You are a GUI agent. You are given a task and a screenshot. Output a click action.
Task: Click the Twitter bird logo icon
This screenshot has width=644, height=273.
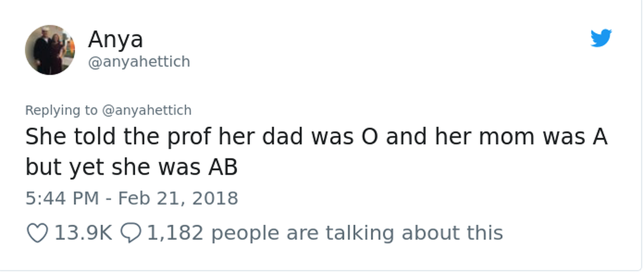(601, 39)
